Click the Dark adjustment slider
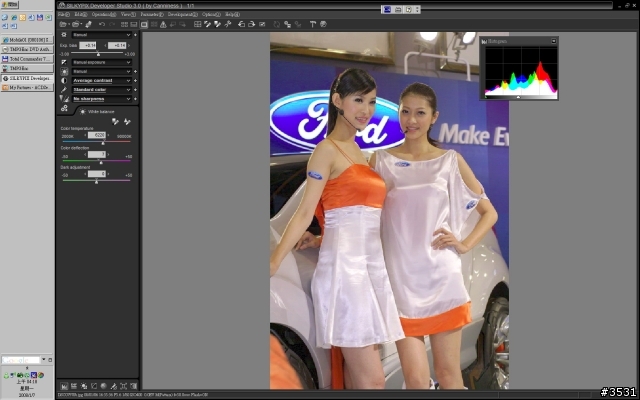 96,181
